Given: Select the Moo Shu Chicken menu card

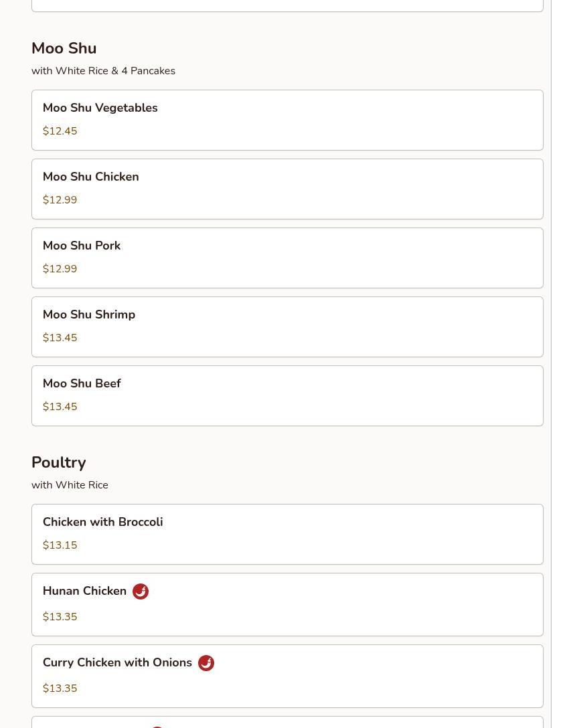Looking at the screenshot, I should 287,189.
